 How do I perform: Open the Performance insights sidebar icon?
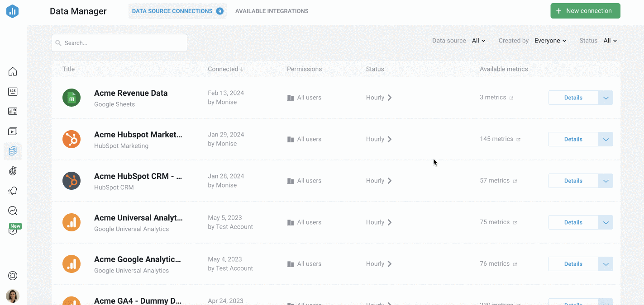pos(13,211)
